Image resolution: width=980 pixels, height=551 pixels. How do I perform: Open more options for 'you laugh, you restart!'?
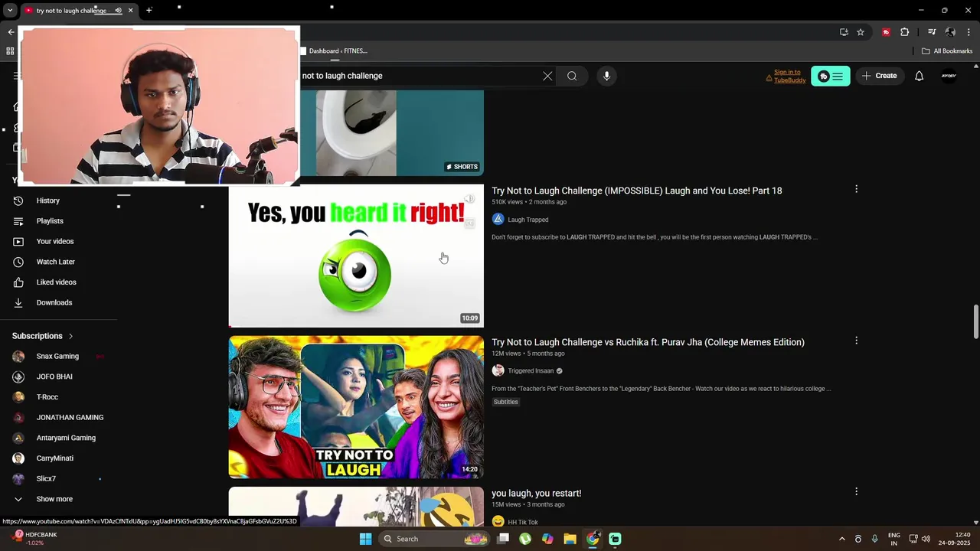point(856,491)
